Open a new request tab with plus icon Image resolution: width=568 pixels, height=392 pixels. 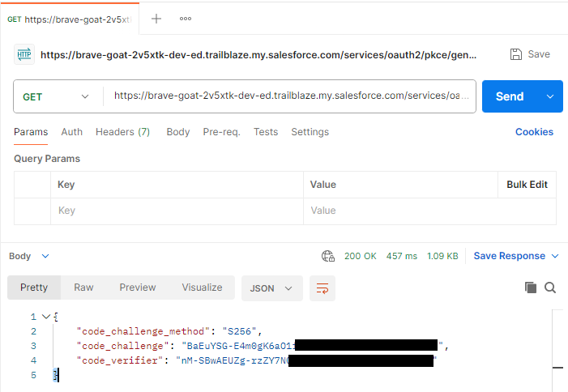pos(156,19)
